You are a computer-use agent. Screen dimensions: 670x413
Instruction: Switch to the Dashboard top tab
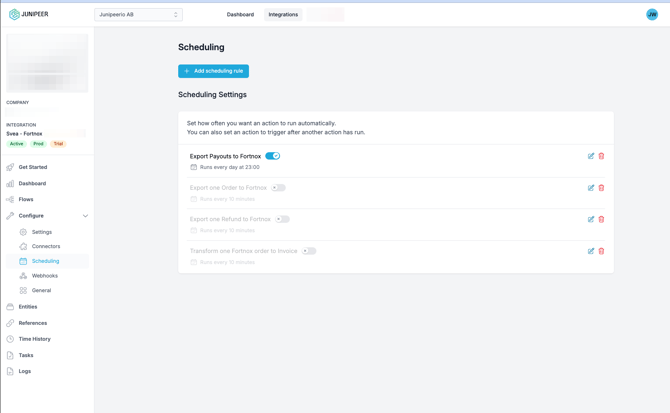point(240,15)
